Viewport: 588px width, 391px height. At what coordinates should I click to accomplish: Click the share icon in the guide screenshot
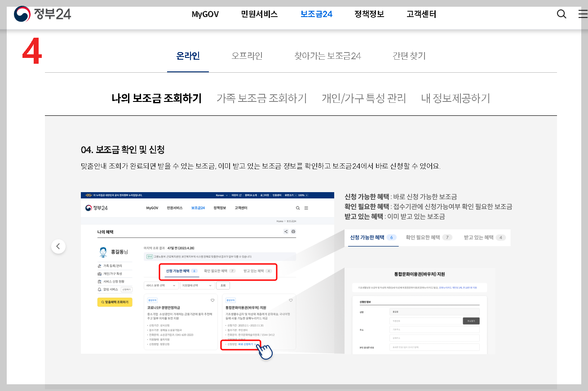tap(286, 232)
